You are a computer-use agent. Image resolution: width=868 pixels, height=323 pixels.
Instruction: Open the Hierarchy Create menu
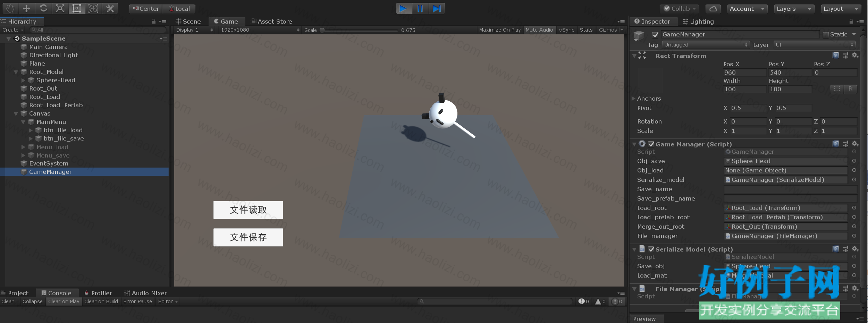coord(13,30)
